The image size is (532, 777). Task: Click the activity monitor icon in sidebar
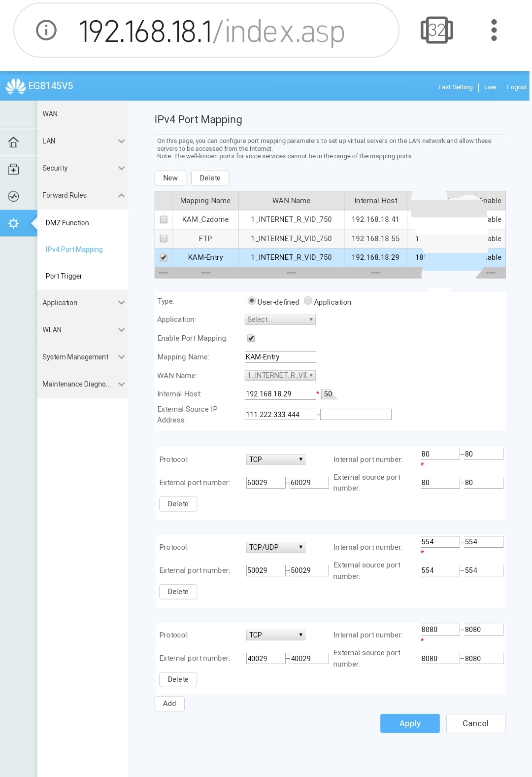tap(13, 196)
